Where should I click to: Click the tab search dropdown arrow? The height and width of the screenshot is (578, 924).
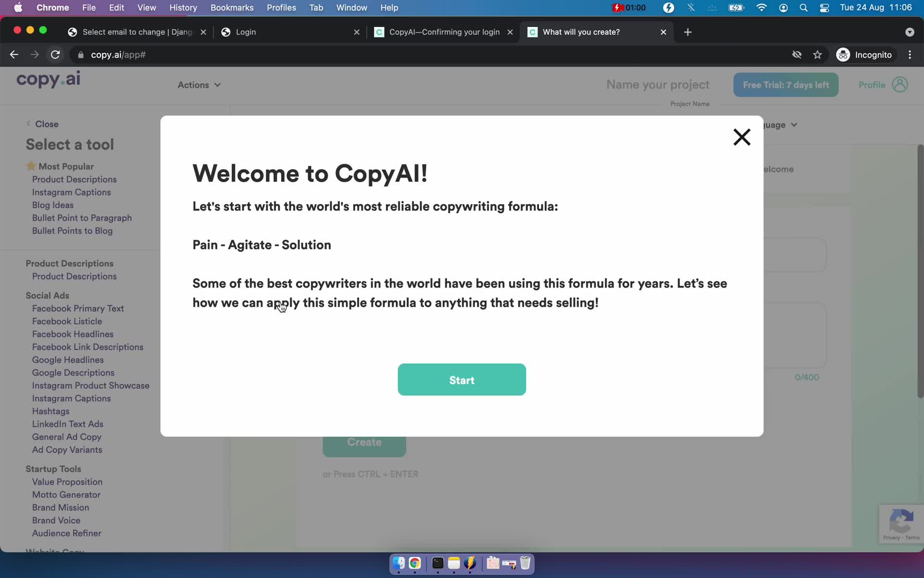pos(909,32)
